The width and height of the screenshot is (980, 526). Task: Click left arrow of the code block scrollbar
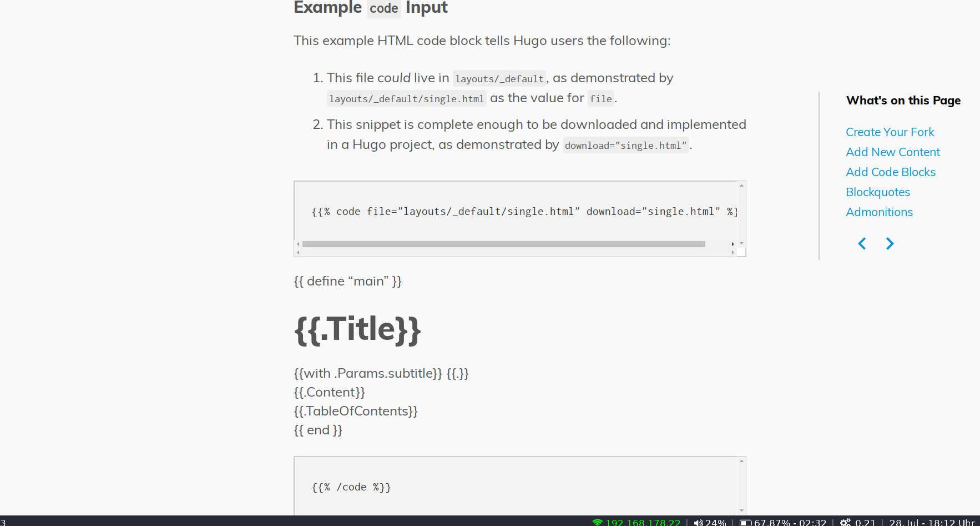coord(297,244)
